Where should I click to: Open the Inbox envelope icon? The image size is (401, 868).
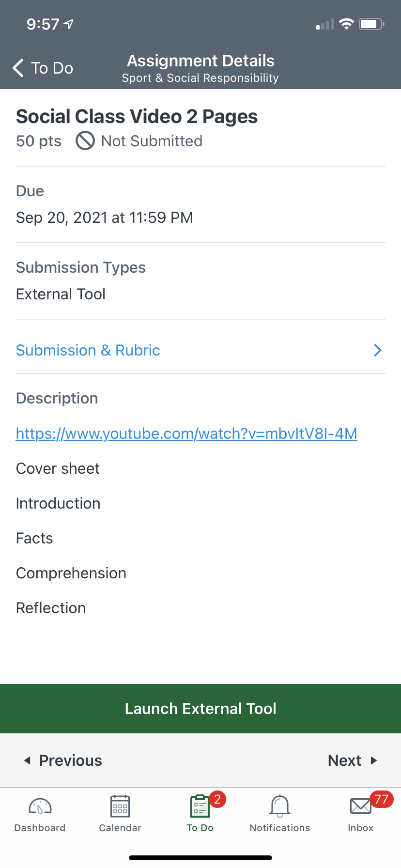pos(360,806)
